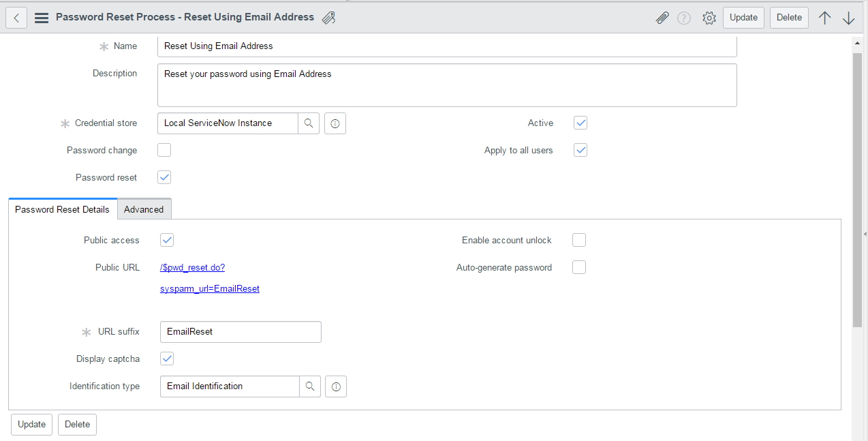Select the Password Reset Details tab
Viewport: 868px width, 441px height.
62,209
